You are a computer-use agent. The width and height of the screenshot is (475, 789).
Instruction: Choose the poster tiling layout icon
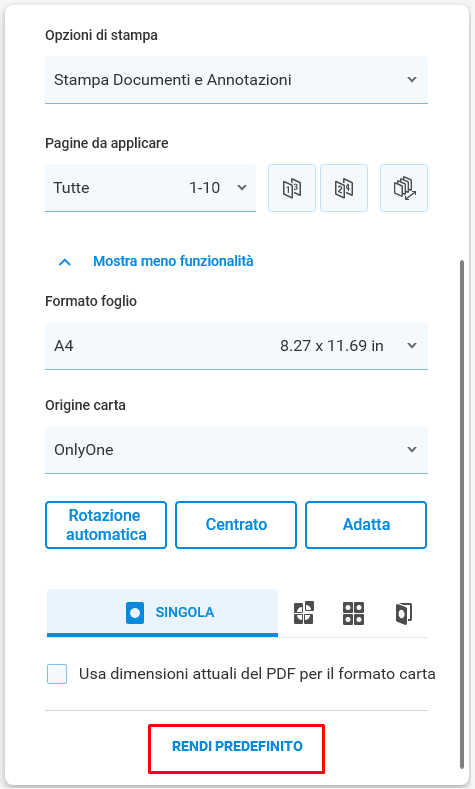click(303, 613)
